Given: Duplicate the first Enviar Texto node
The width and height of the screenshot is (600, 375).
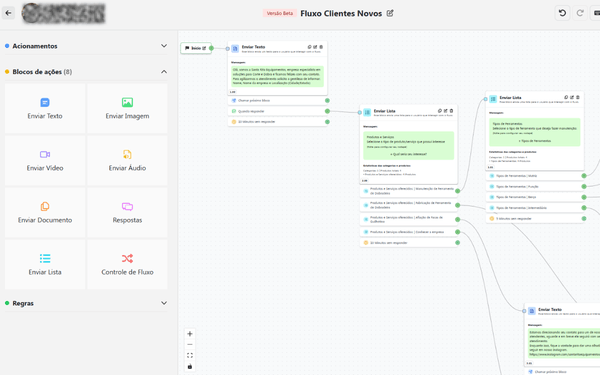Looking at the screenshot, I should (310, 47).
